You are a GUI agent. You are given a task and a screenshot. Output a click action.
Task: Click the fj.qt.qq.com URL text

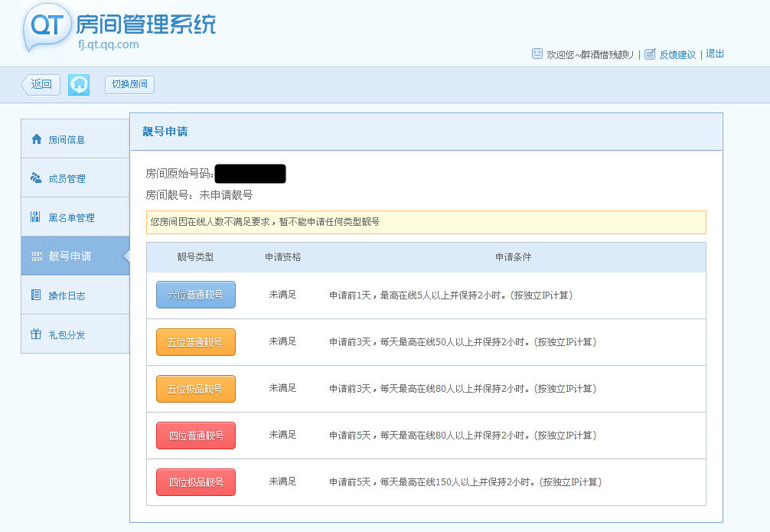point(108,44)
